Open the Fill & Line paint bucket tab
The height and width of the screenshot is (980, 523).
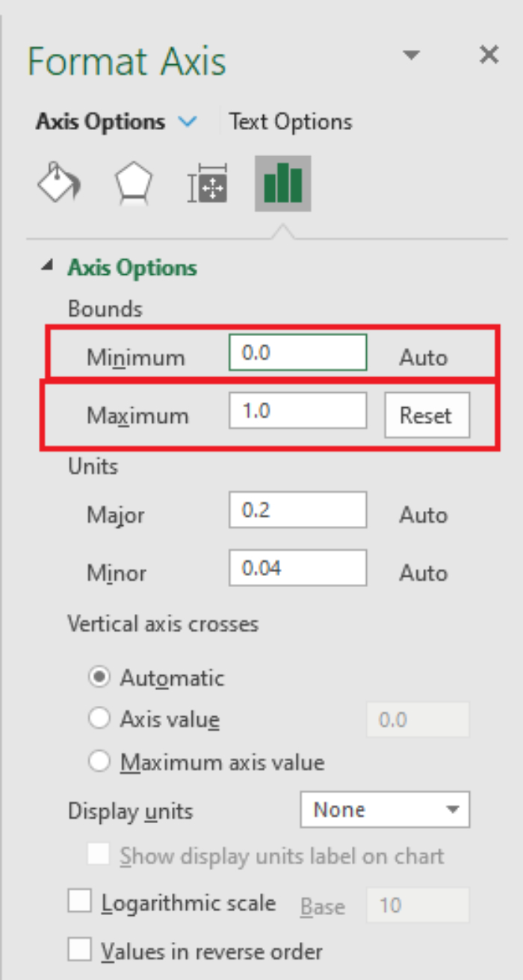click(60, 183)
